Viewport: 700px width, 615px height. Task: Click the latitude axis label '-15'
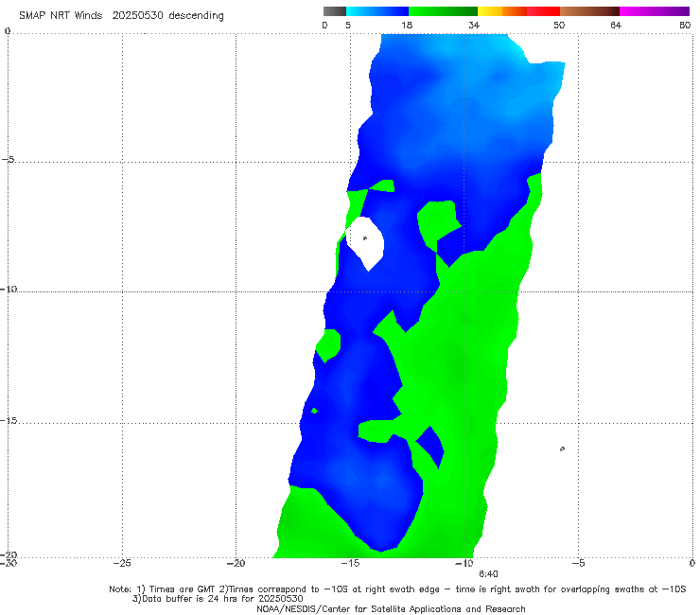pos(9,421)
